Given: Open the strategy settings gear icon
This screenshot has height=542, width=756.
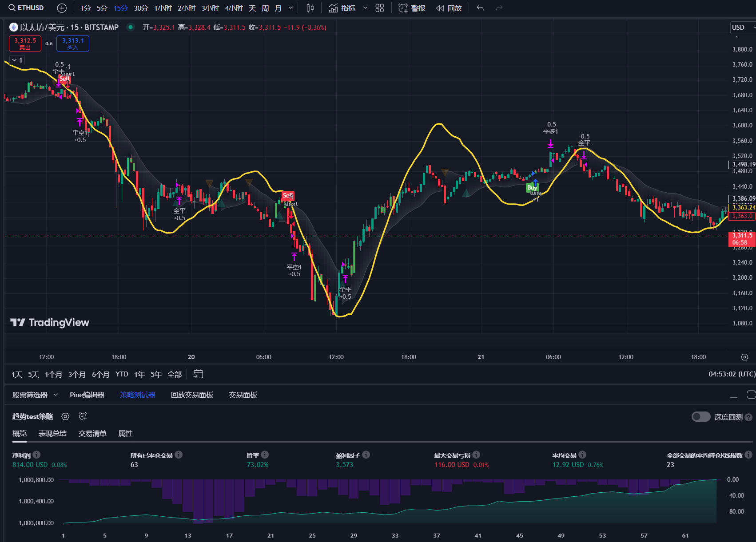Looking at the screenshot, I should [x=65, y=416].
